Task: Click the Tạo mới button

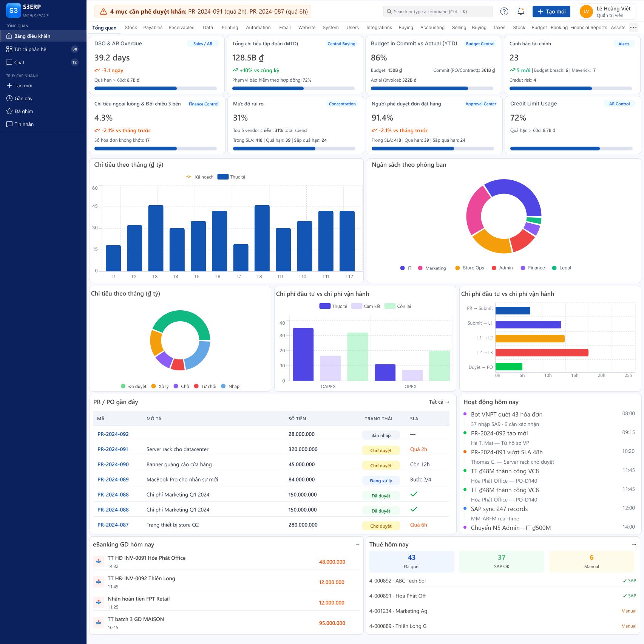Action: point(551,11)
